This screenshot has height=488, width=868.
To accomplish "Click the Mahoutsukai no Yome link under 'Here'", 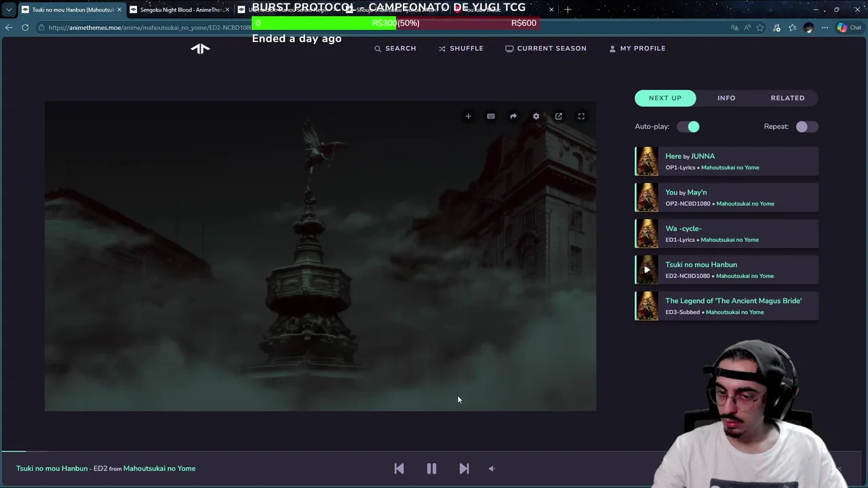I will (x=730, y=167).
